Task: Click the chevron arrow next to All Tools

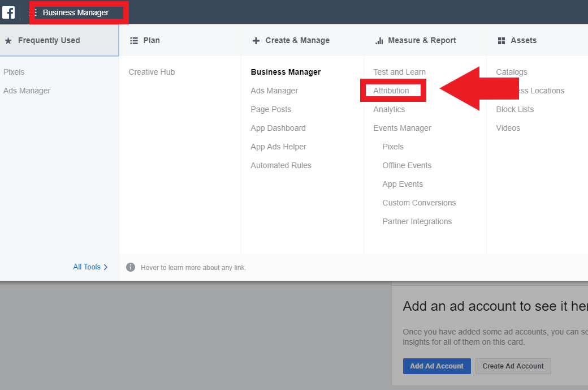Action: (106, 267)
